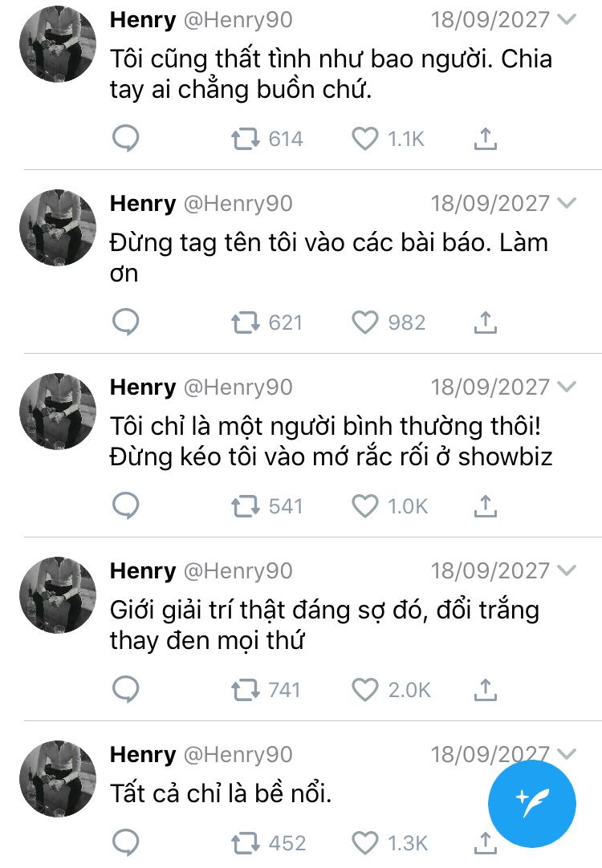Open @Henry90 handle on first tweet
Viewport: 602px width, 868px height.
(x=238, y=20)
